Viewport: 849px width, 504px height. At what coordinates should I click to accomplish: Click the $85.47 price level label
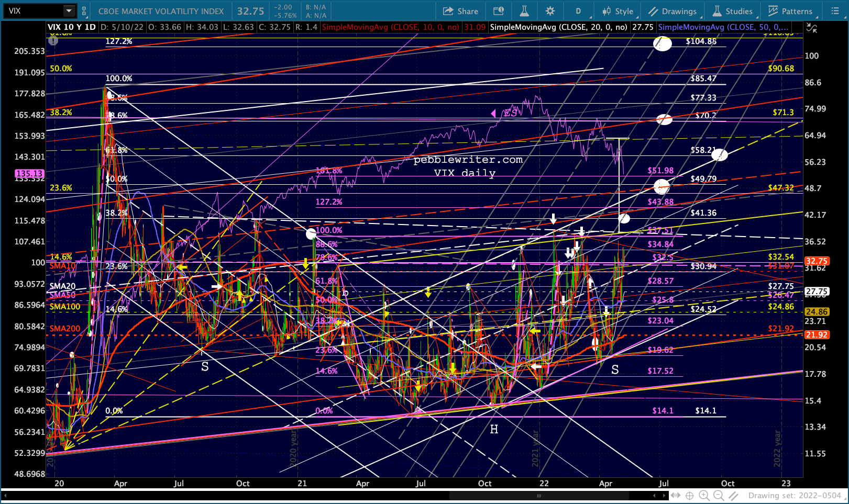(x=703, y=79)
